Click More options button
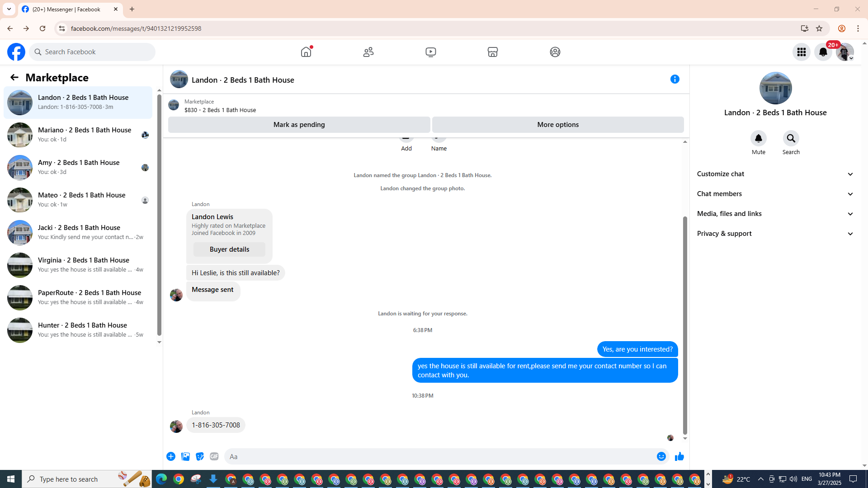The width and height of the screenshot is (868, 488). [558, 125]
